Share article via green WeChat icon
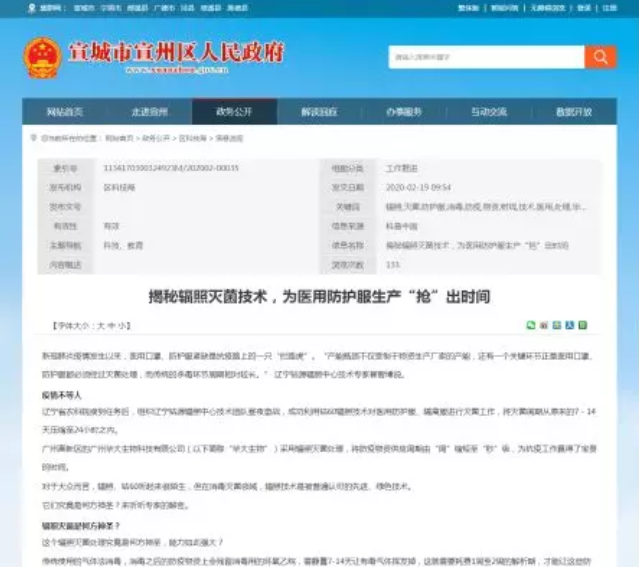Viewport: 639px width, 568px height. point(531,325)
